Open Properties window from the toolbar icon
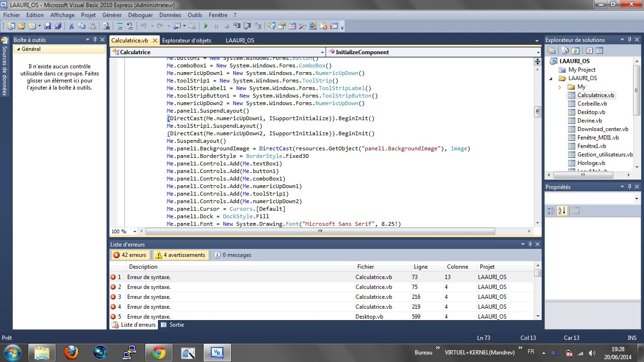The height and width of the screenshot is (362, 644). coord(281,26)
